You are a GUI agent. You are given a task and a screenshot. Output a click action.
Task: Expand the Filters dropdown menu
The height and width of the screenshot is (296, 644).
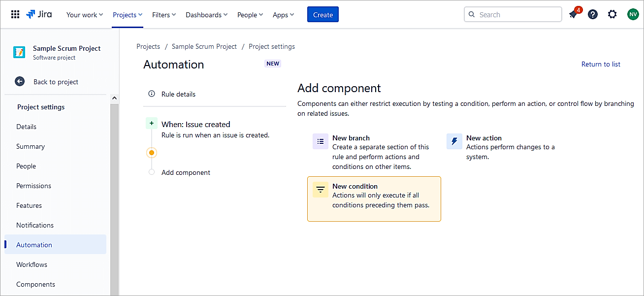pos(164,15)
